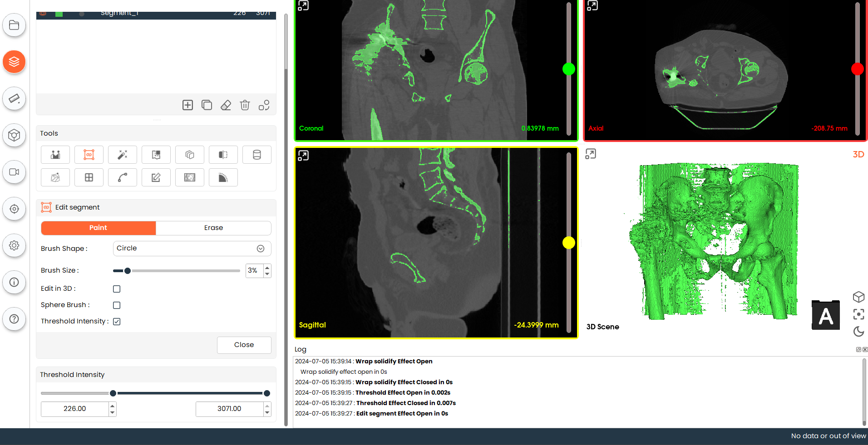The height and width of the screenshot is (445, 868).
Task: Increase brush size with the up arrow
Action: (x=267, y=268)
